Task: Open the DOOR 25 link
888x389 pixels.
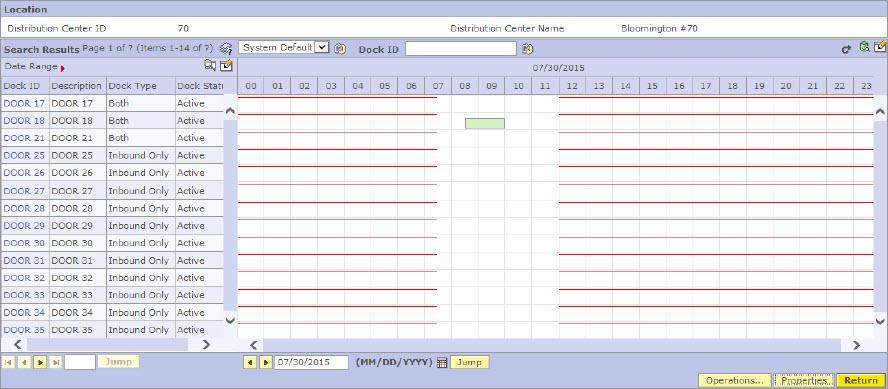Action: (24, 155)
